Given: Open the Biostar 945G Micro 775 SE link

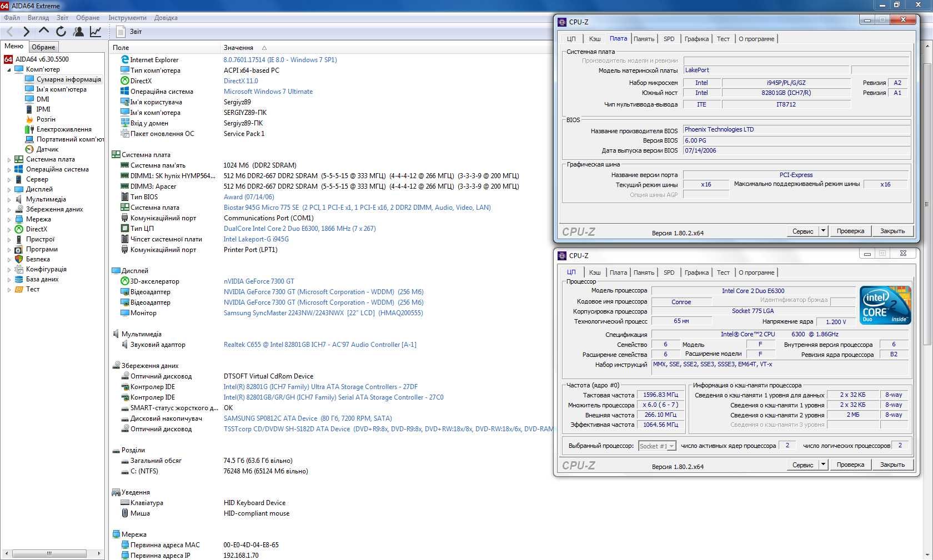Looking at the screenshot, I should pyautogui.click(x=357, y=208).
